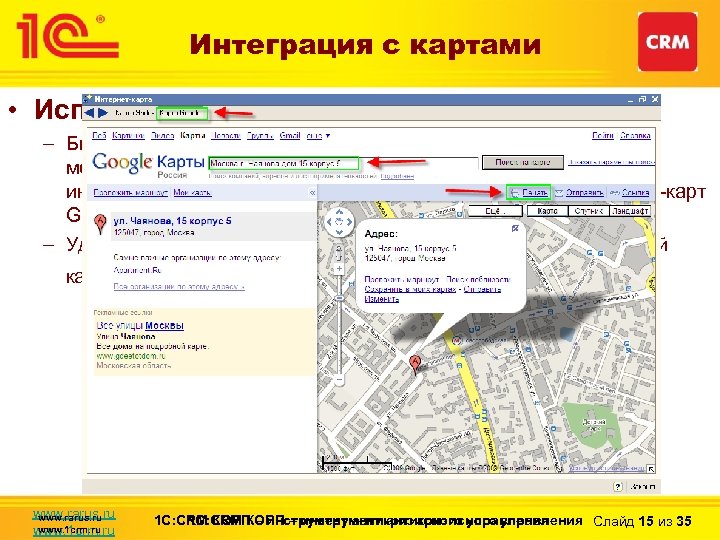Image resolution: width=720 pixels, height=540 pixels.
Task: Collapse the left panel with the « button
Action: [x=312, y=193]
